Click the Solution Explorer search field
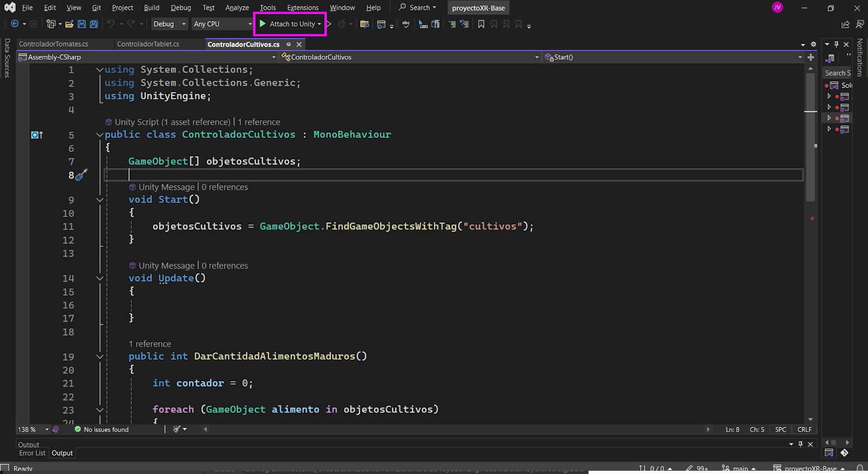The height and width of the screenshot is (474, 868). 837,73
